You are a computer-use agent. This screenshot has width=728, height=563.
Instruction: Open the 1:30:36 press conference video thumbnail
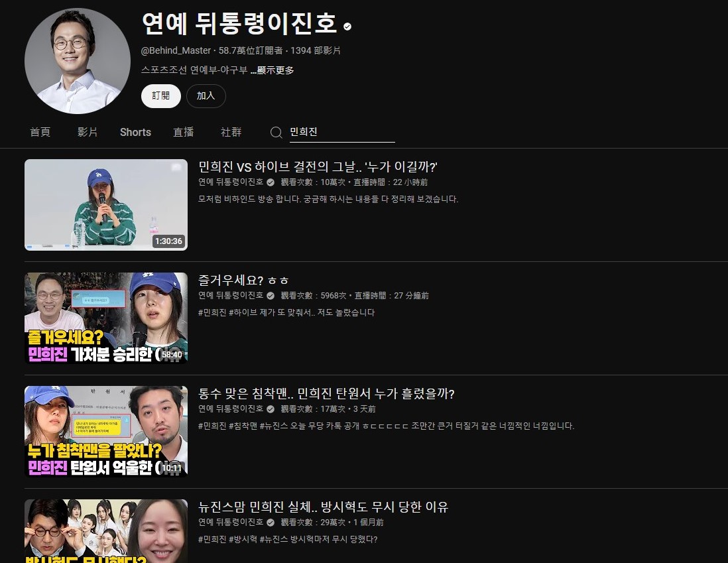pyautogui.click(x=106, y=204)
